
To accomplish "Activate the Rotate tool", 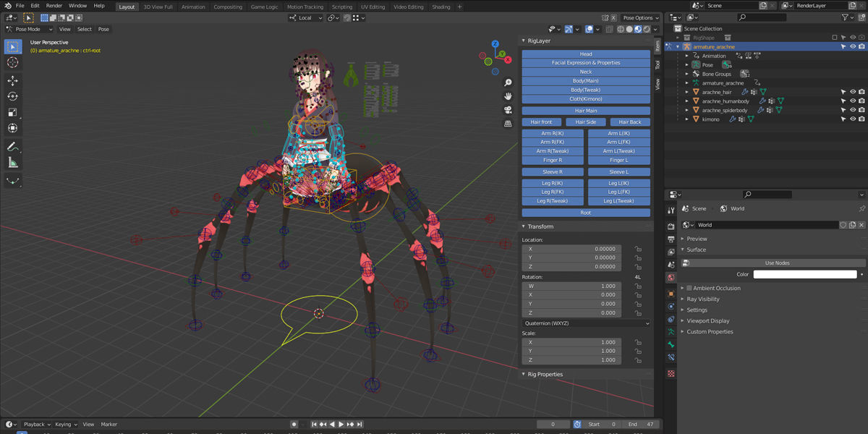I will click(x=13, y=96).
